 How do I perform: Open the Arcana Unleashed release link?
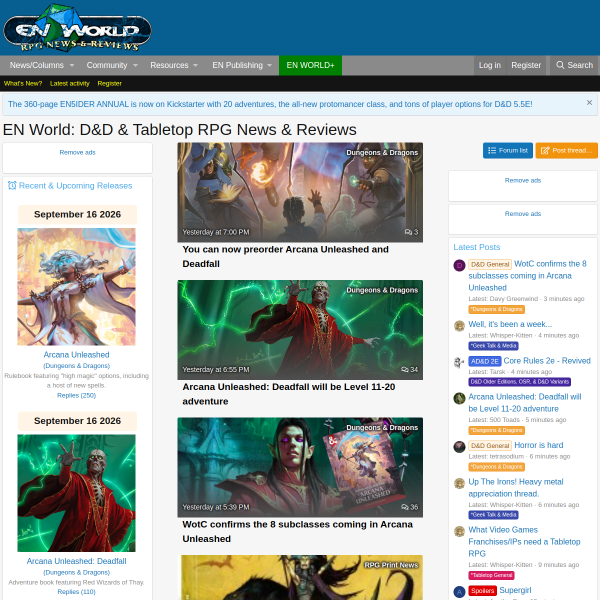coord(77,355)
